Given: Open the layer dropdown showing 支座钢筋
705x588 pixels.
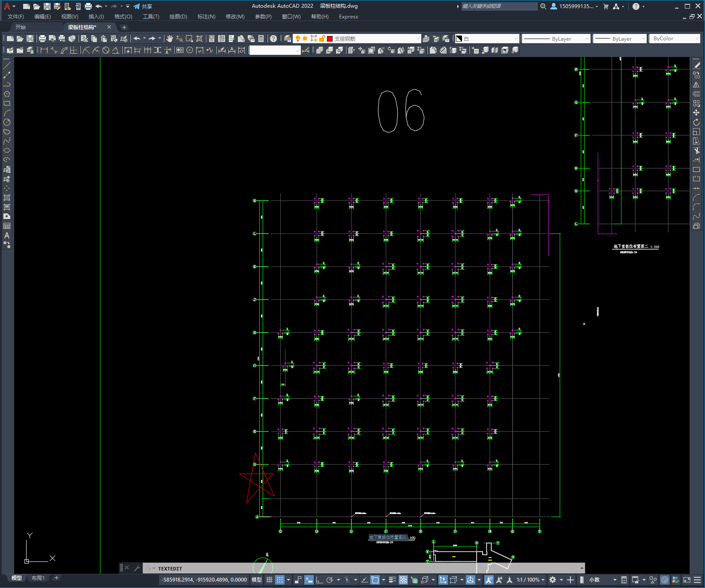Looking at the screenshot, I should pyautogui.click(x=357, y=39).
